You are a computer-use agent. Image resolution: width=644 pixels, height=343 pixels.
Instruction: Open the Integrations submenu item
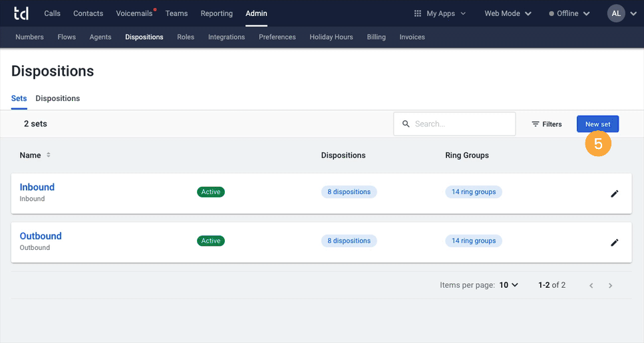226,37
